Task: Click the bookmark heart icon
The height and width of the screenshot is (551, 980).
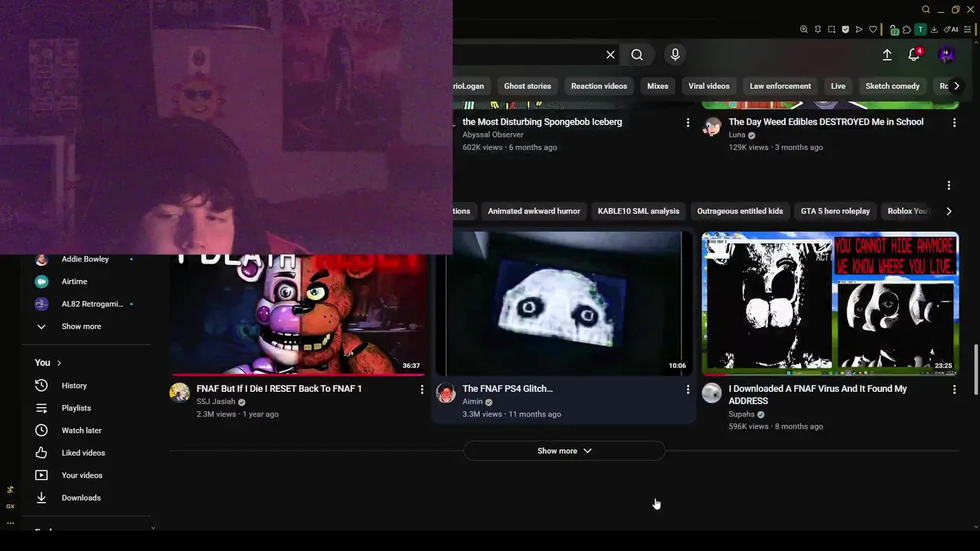Action: click(873, 30)
